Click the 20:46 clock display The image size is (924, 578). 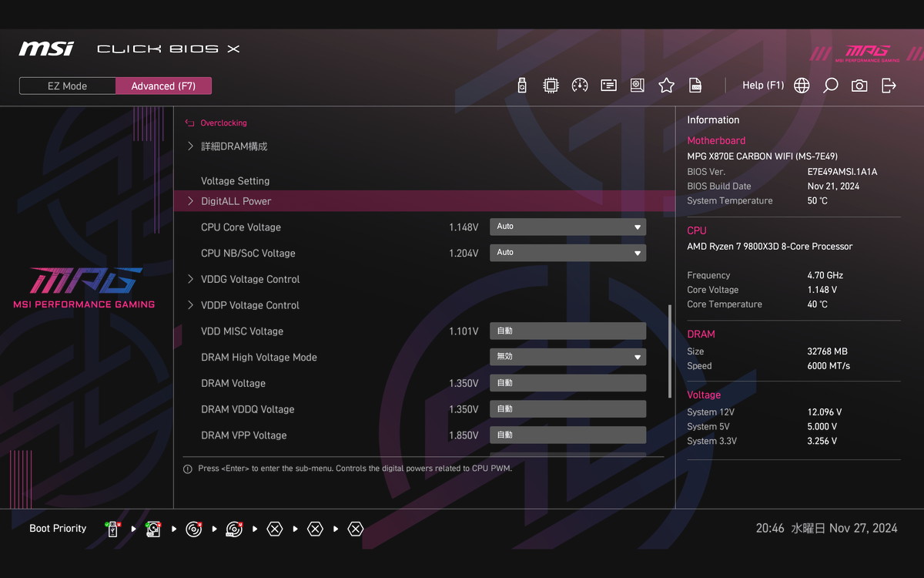point(770,529)
